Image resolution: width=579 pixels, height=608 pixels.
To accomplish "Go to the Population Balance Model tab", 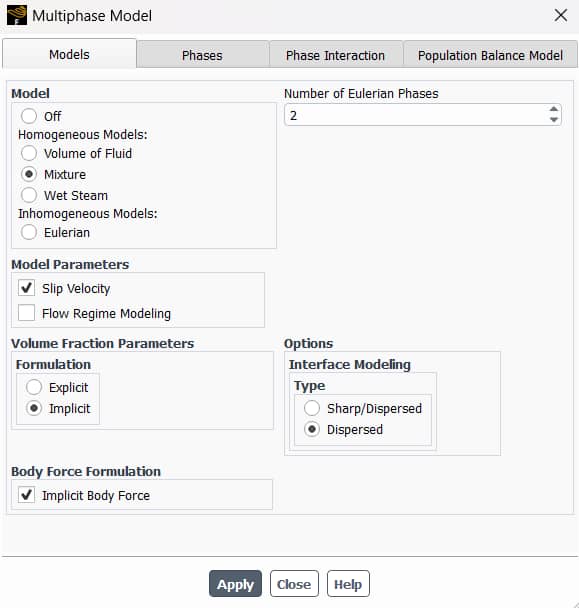I will (x=490, y=55).
